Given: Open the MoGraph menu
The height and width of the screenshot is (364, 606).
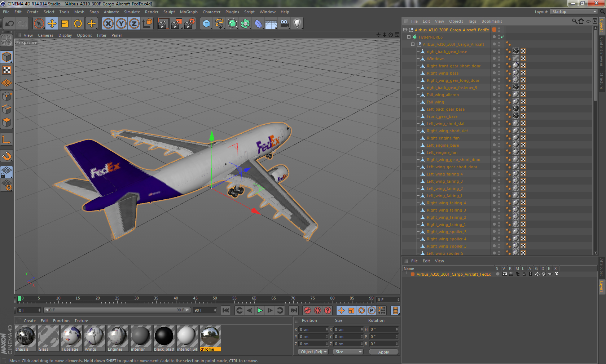Looking at the screenshot, I should coord(189,12).
